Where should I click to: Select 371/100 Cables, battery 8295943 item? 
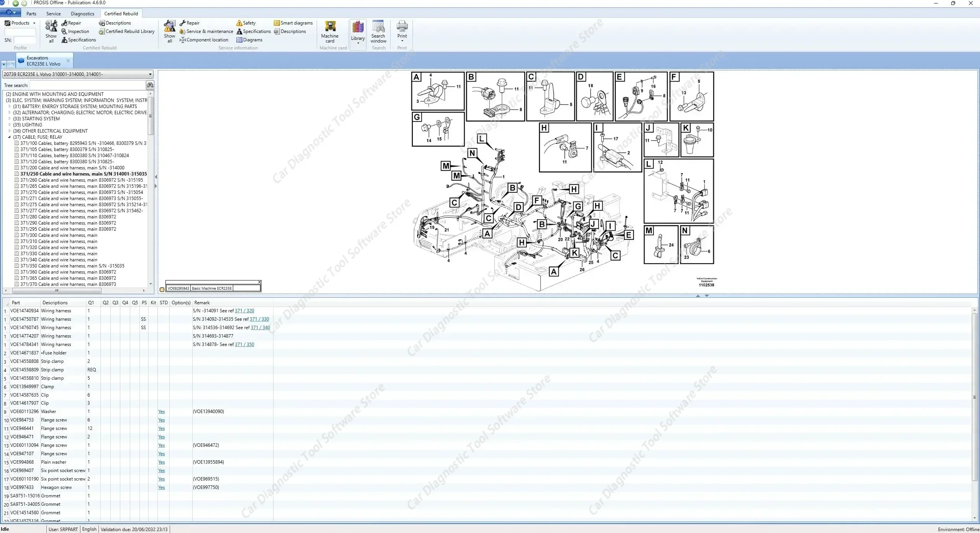click(x=83, y=143)
